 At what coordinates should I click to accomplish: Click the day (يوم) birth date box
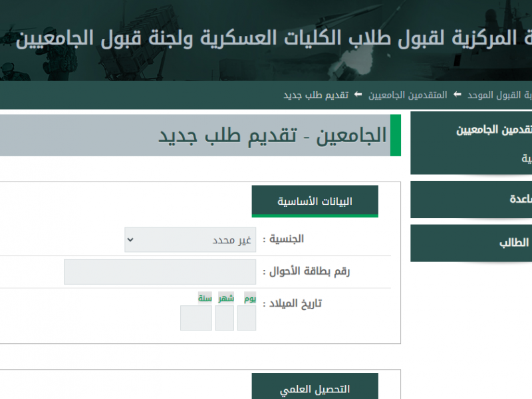coord(247,318)
